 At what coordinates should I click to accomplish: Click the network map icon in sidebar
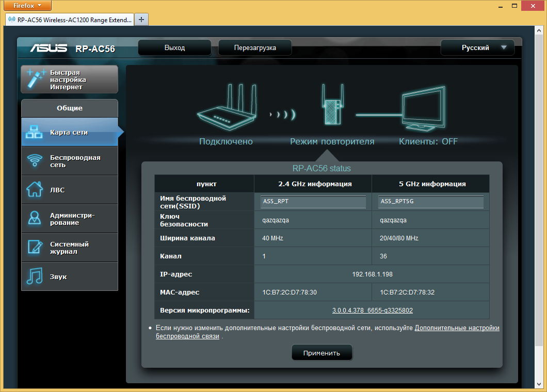click(34, 132)
